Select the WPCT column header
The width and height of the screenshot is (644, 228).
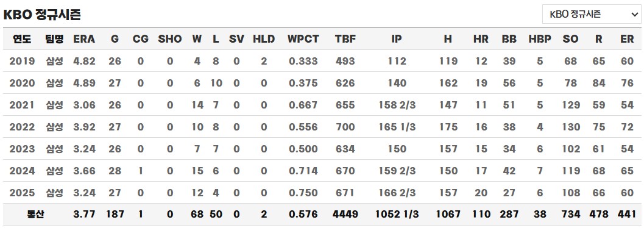303,39
